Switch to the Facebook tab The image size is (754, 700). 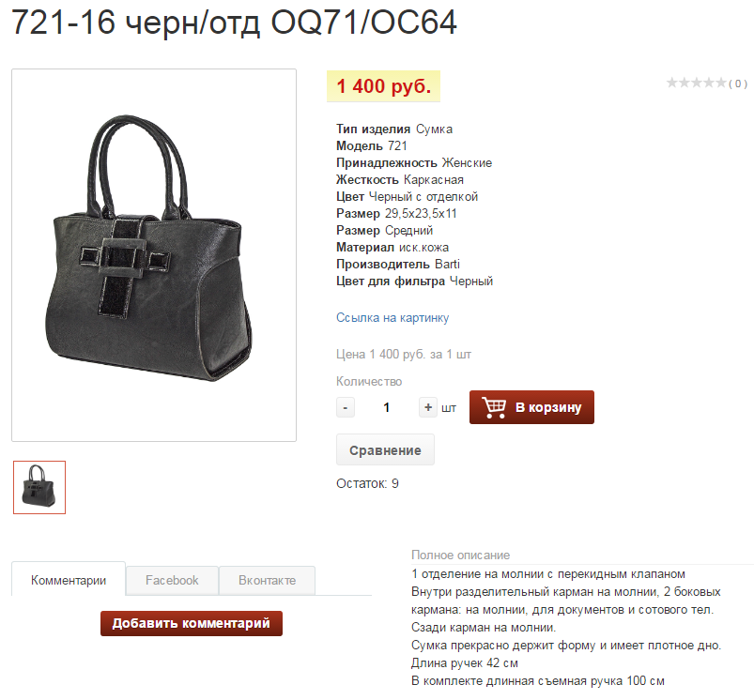pos(172,581)
